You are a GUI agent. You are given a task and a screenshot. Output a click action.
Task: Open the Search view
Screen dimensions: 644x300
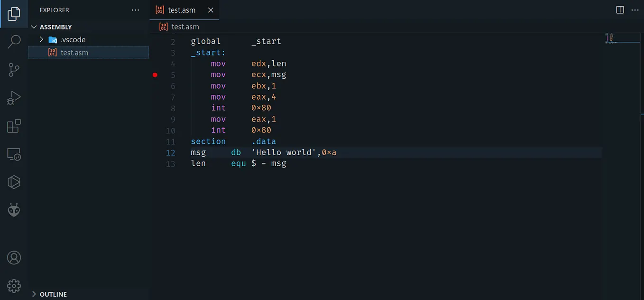(14, 42)
